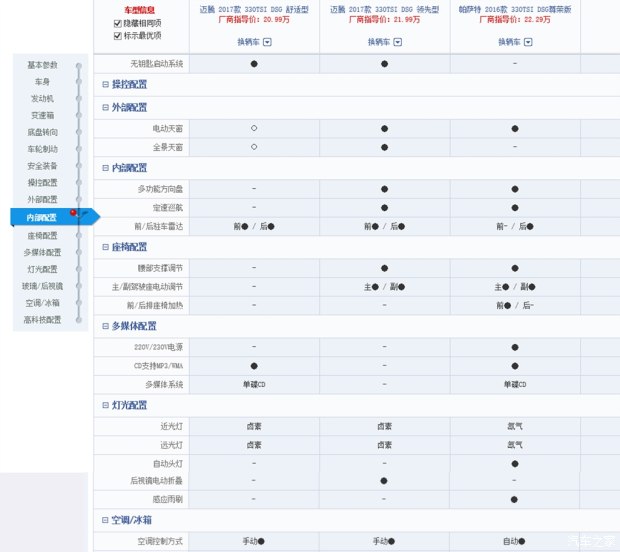Click 氙气 value in 近光灯 row

click(x=515, y=426)
